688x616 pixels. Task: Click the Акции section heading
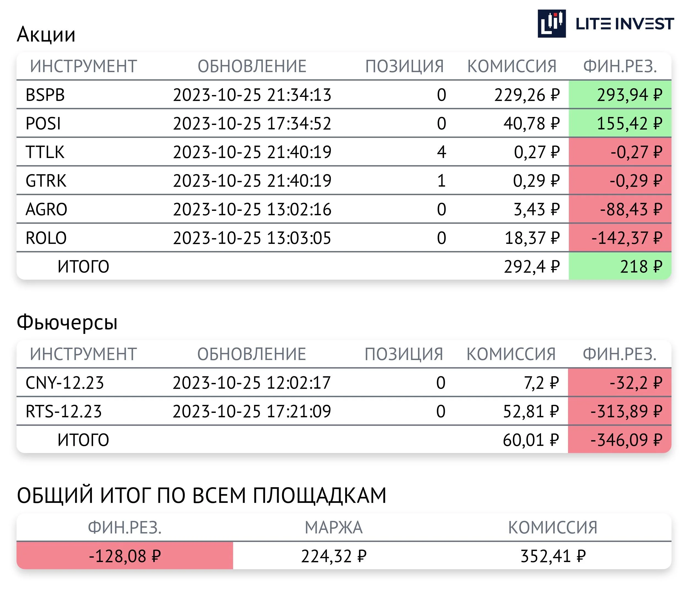(46, 34)
